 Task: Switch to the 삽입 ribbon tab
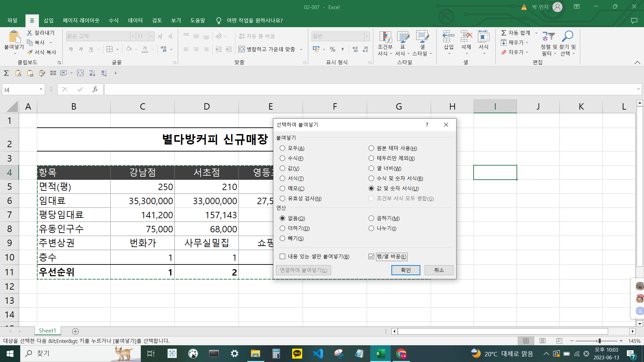[x=49, y=20]
